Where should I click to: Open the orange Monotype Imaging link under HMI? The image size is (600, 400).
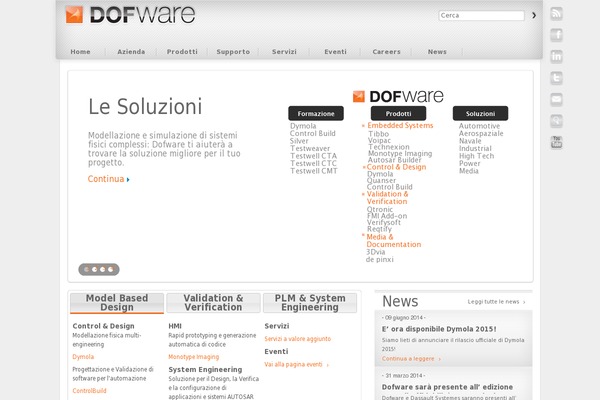click(194, 357)
